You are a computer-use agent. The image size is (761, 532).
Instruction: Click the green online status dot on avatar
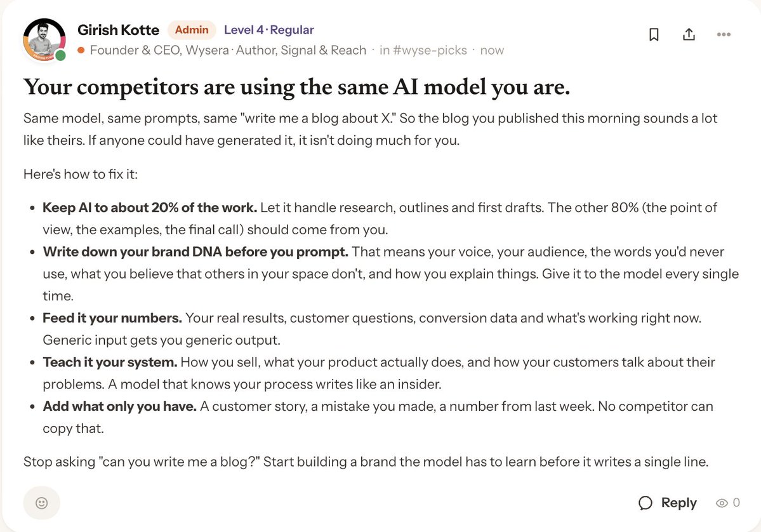coord(61,55)
